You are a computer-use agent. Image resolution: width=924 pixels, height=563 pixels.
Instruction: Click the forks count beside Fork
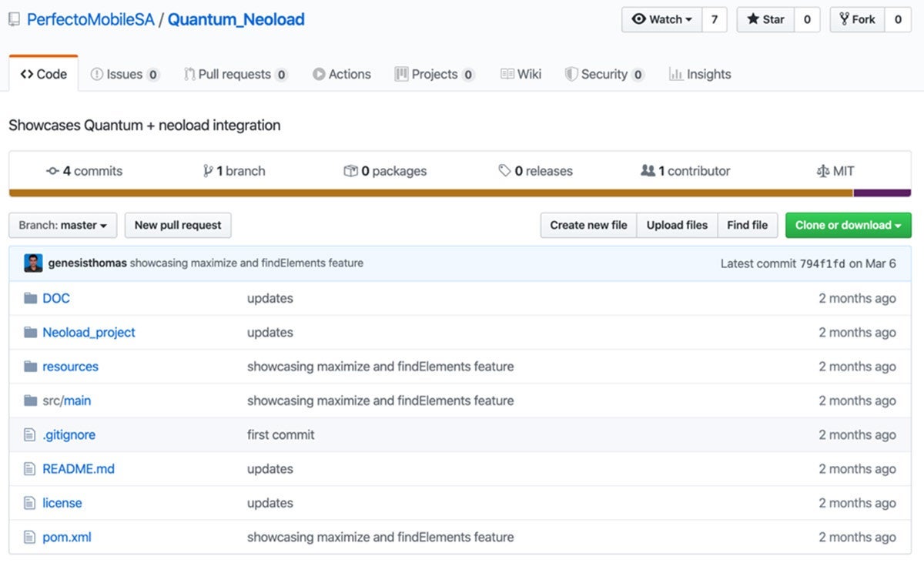[x=898, y=20]
